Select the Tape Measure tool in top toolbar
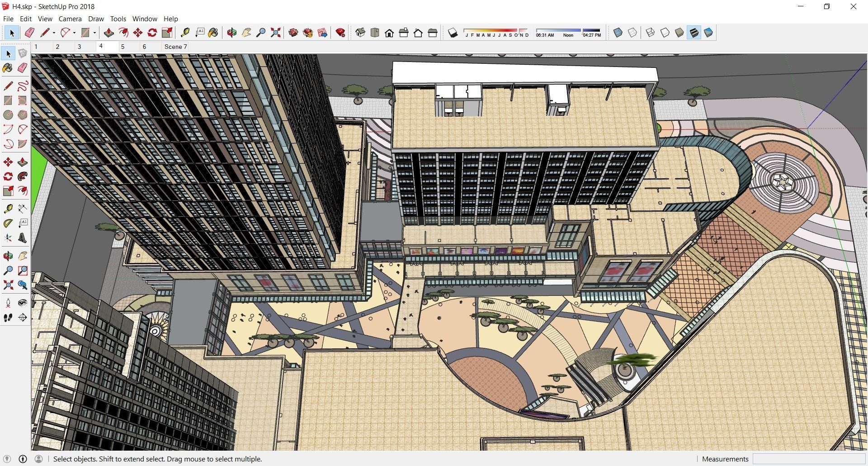 (x=185, y=33)
